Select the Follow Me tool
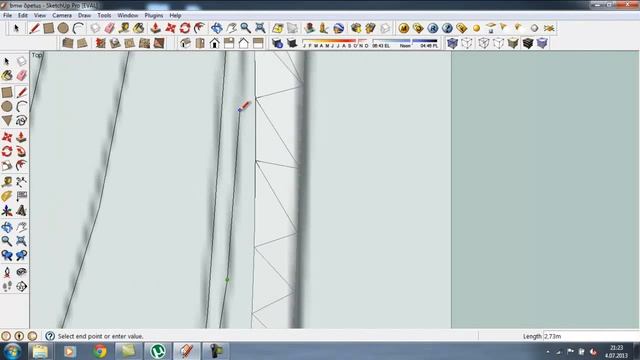The height and width of the screenshot is (360, 640). point(22,151)
